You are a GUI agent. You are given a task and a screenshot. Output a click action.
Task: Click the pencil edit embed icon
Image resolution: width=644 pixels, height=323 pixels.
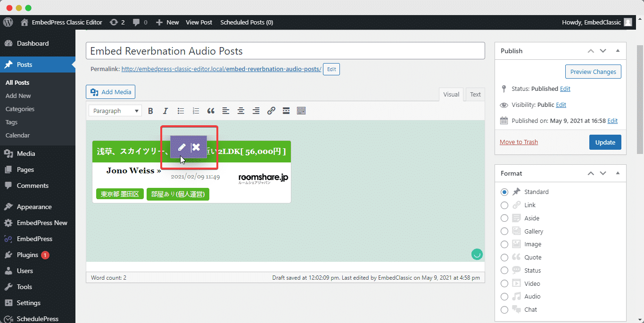click(182, 147)
